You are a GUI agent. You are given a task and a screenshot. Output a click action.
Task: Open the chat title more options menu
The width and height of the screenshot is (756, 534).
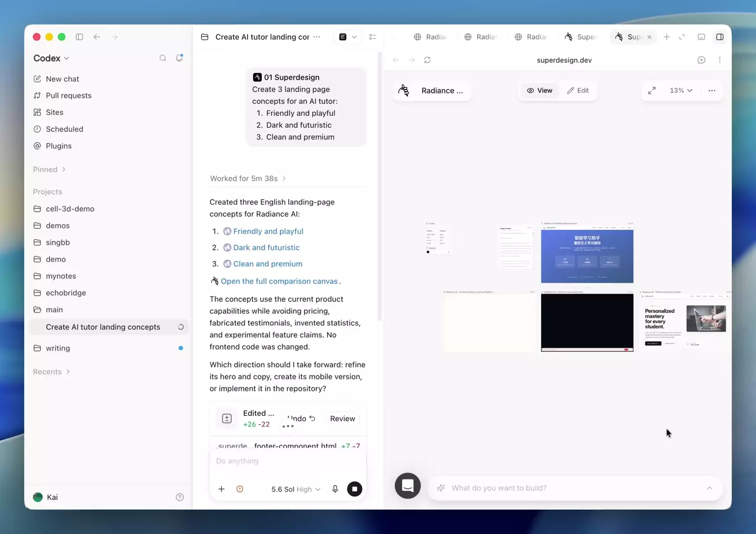317,37
